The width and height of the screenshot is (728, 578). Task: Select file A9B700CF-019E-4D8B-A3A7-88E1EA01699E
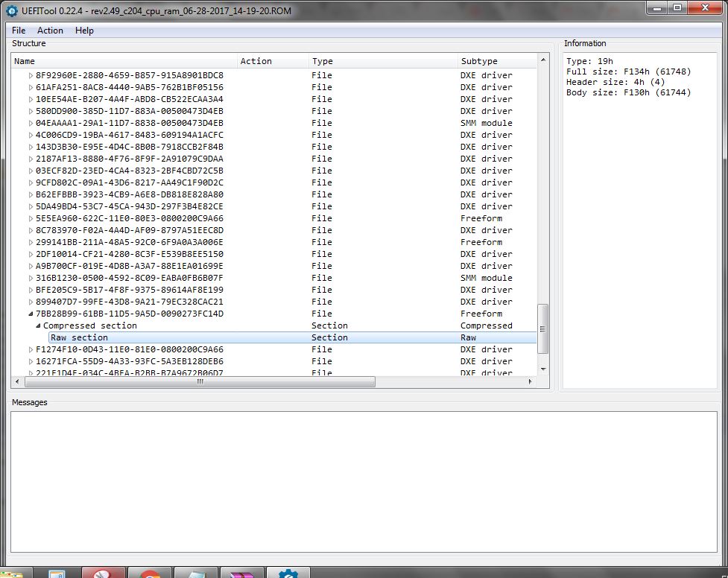[x=130, y=266]
